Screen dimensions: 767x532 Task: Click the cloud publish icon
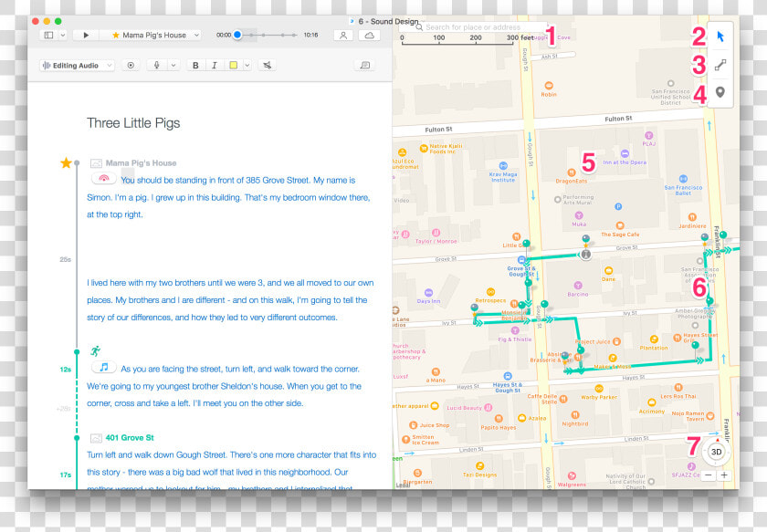[369, 36]
